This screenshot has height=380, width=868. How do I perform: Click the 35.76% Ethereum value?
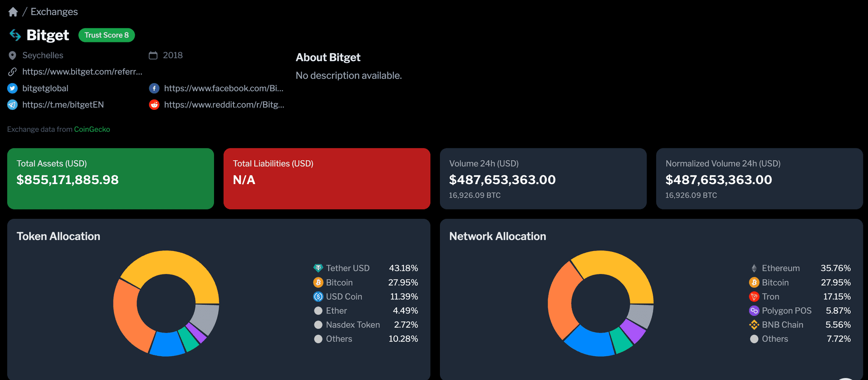pos(836,268)
